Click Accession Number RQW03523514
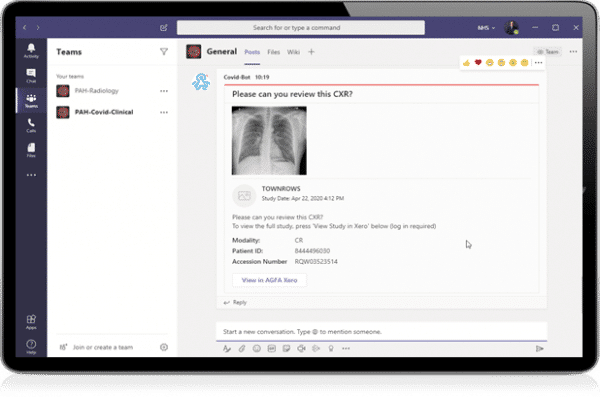Viewport: 600px width, 397px height. point(316,261)
